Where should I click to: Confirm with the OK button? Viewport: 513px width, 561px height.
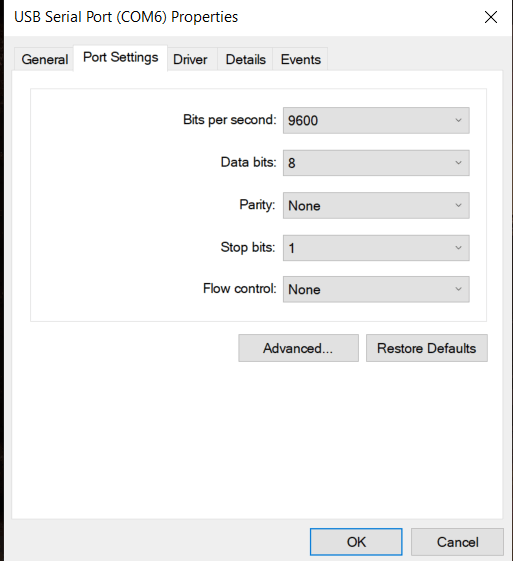click(x=356, y=542)
